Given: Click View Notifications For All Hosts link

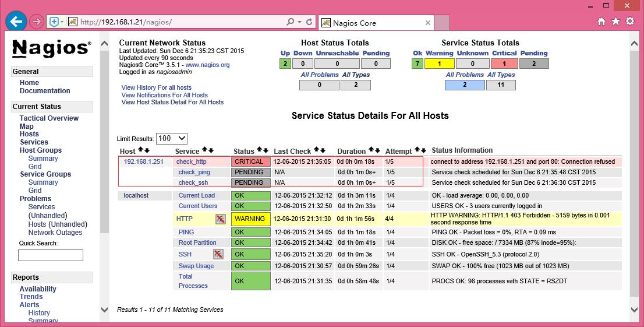Looking at the screenshot, I should coord(165,95).
